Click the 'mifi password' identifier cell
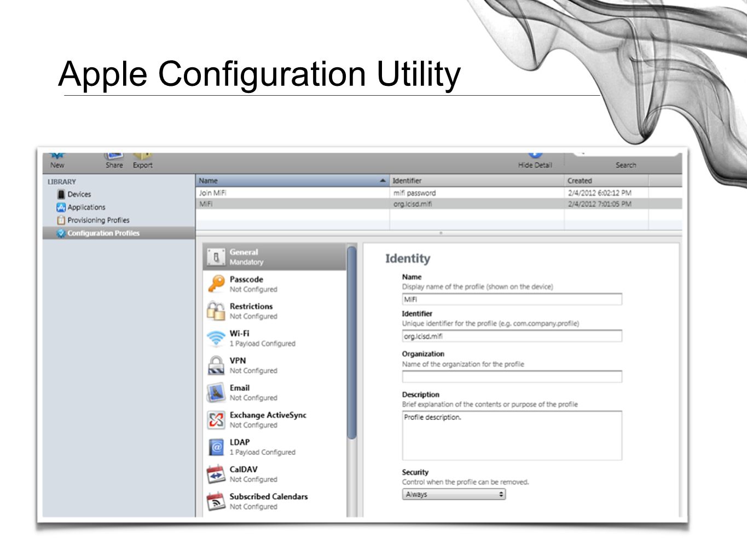Image resolution: width=747 pixels, height=560 pixels. pyautogui.click(x=414, y=193)
